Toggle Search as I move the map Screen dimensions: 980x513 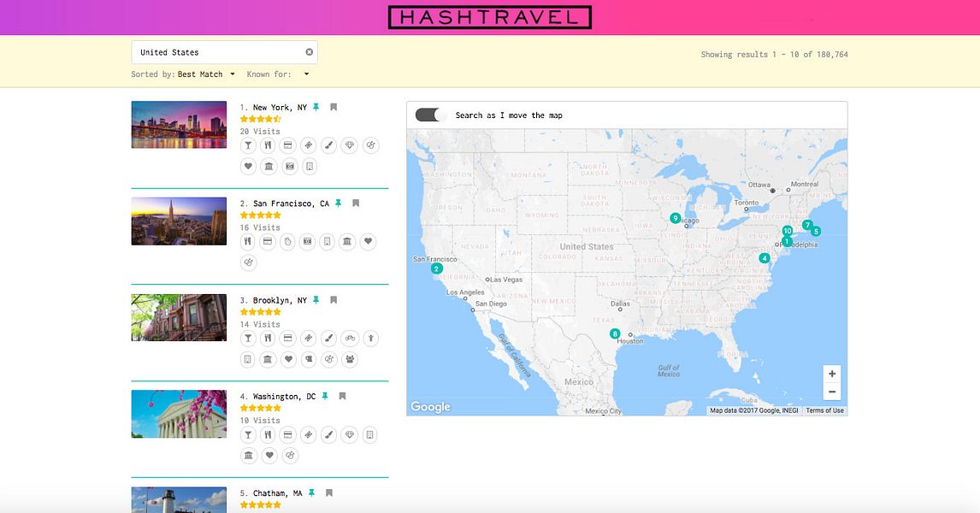coord(431,115)
